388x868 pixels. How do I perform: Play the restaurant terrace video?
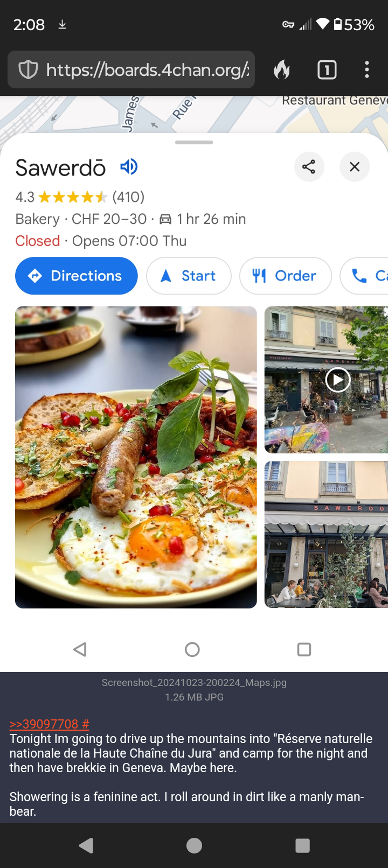pos(338,380)
